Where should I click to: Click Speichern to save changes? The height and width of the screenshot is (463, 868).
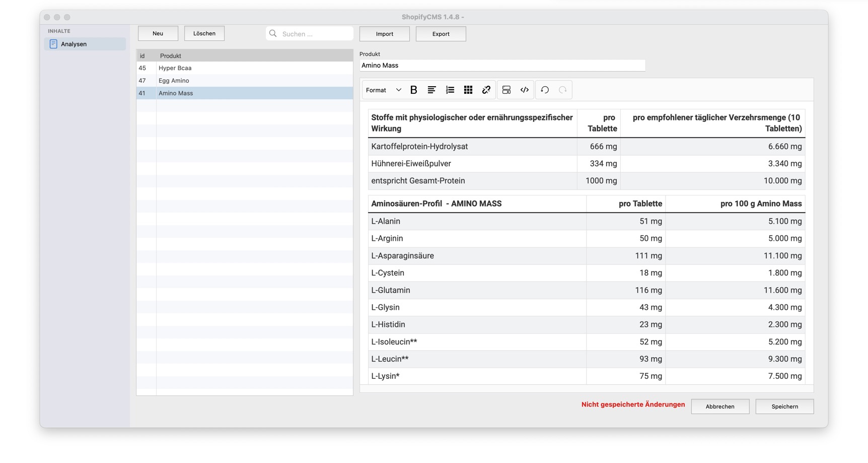pyautogui.click(x=784, y=407)
